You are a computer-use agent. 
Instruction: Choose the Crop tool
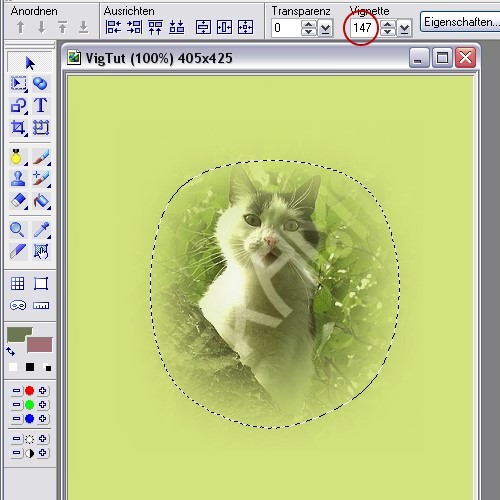(18, 128)
